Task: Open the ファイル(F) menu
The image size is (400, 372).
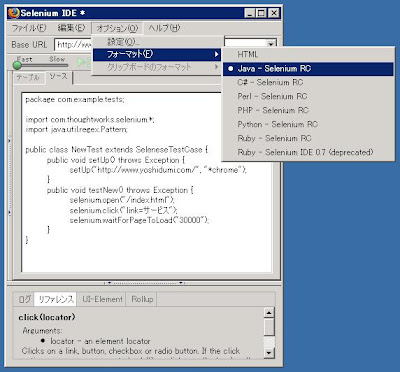Action: (x=29, y=28)
